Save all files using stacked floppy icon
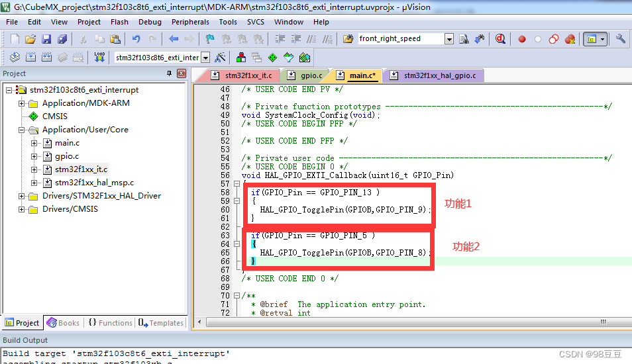Image resolution: width=632 pixels, height=364 pixels. click(x=62, y=39)
